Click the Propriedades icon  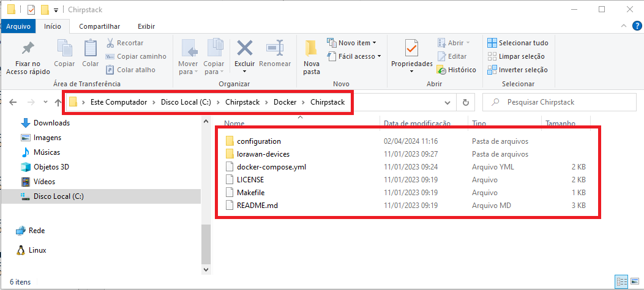[411, 50]
